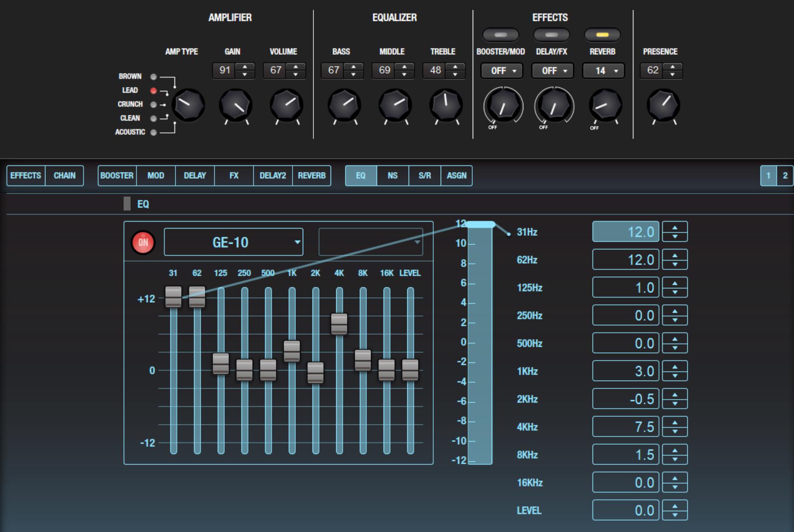Image resolution: width=794 pixels, height=532 pixels.
Task: Open the BOOSTER/MOD type dropdown
Action: click(502, 71)
